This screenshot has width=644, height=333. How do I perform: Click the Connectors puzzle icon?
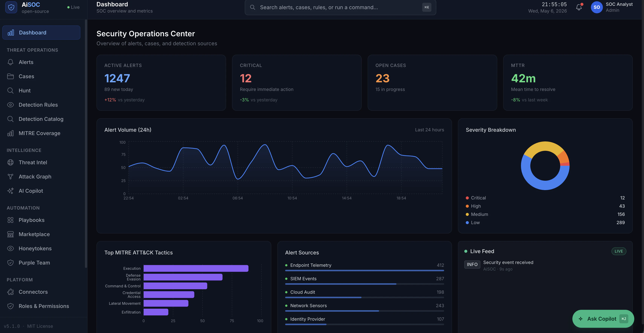(x=10, y=292)
